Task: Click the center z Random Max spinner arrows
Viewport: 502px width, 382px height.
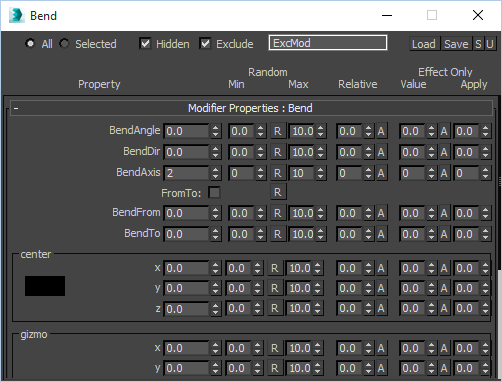Action: click(x=318, y=308)
